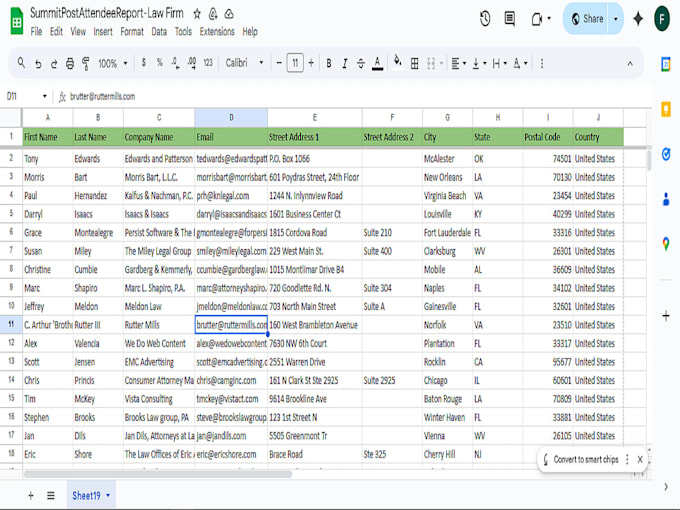Viewport: 680px width, 510px height.
Task: Click the merge cells icon
Action: [x=431, y=64]
